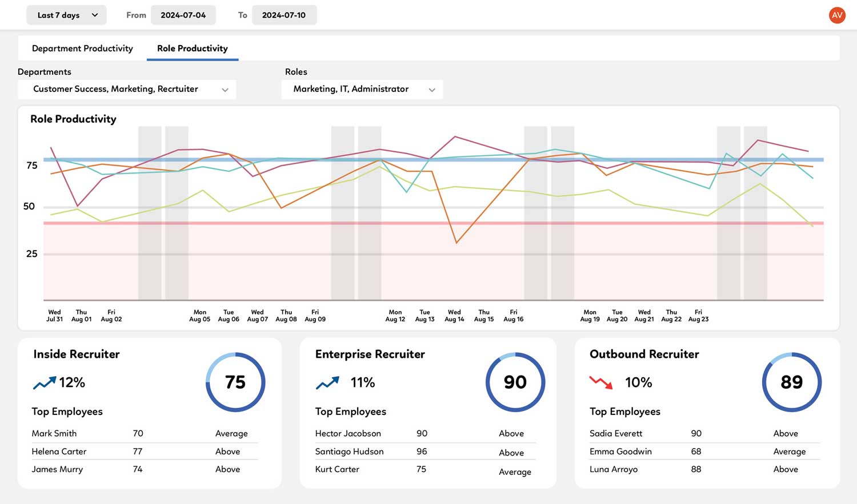Screen dimensions: 857x504
Task: Switch to the Department Productivity tab
Action: tap(82, 49)
